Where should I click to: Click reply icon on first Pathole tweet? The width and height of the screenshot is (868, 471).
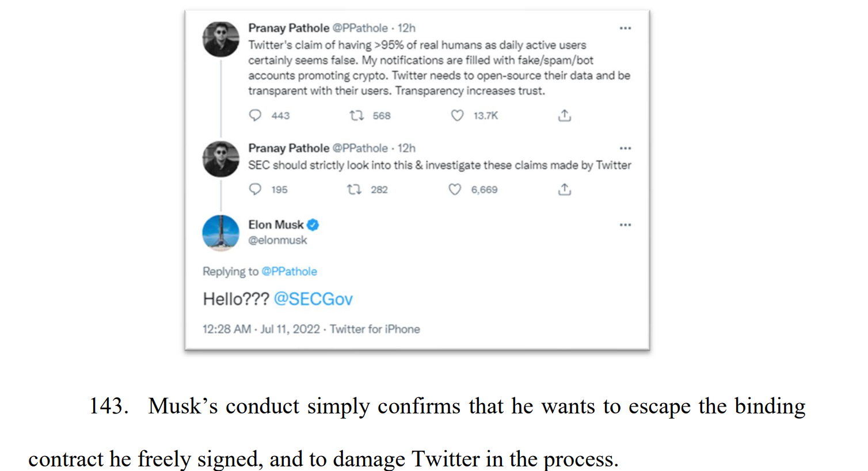pos(255,115)
